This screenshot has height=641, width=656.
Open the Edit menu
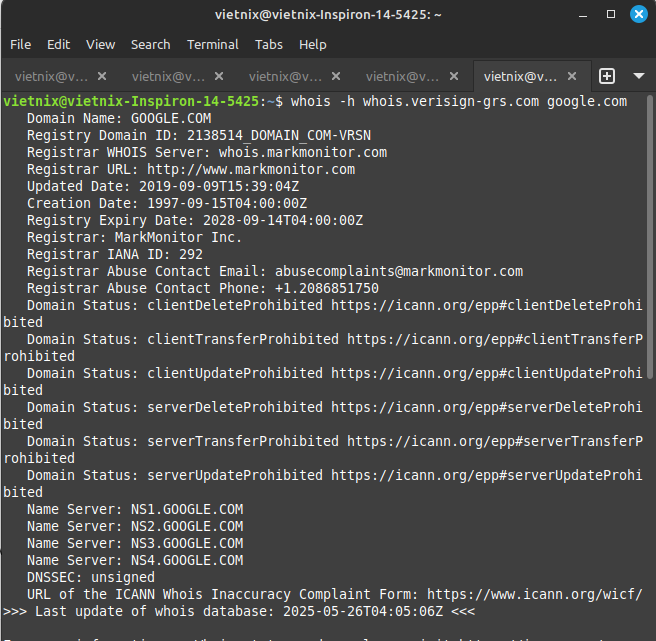(58, 45)
